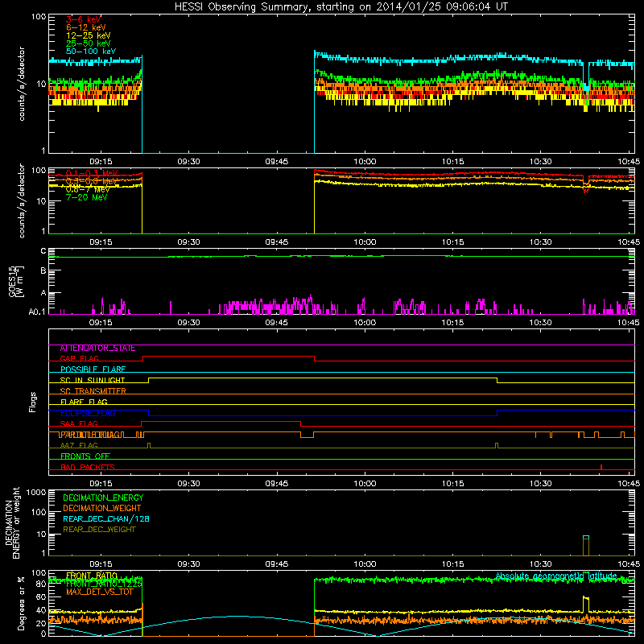Click the FRONT_RATIO legend label

[x=92, y=576]
